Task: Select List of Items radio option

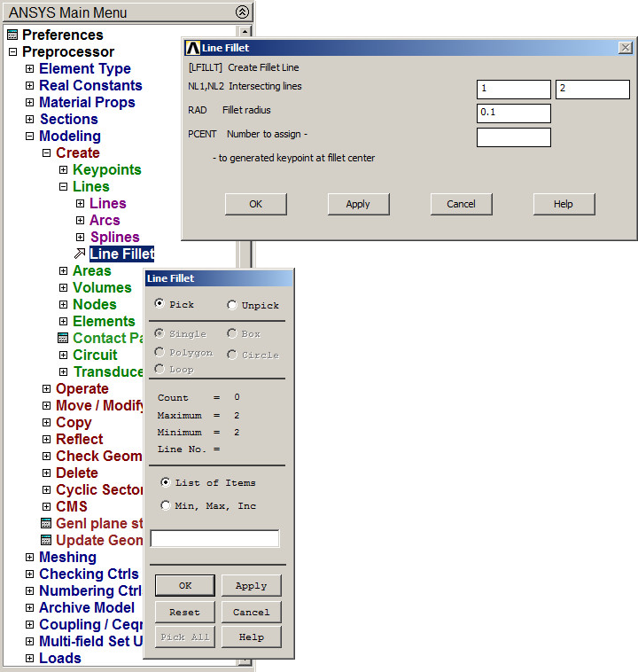Action: (x=166, y=483)
